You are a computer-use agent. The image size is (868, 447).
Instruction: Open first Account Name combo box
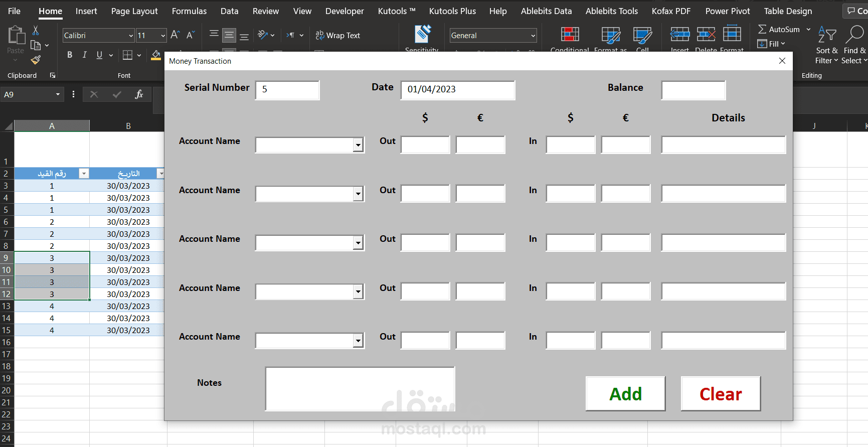(358, 145)
